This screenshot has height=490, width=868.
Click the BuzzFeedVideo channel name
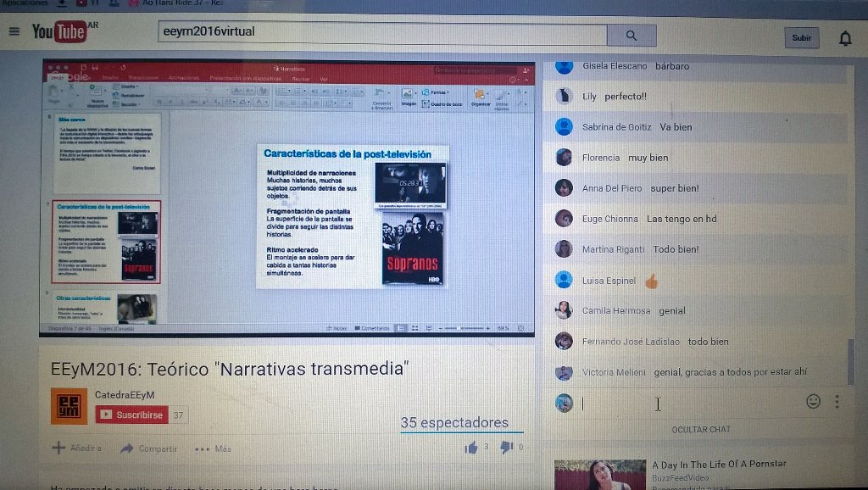click(681, 478)
